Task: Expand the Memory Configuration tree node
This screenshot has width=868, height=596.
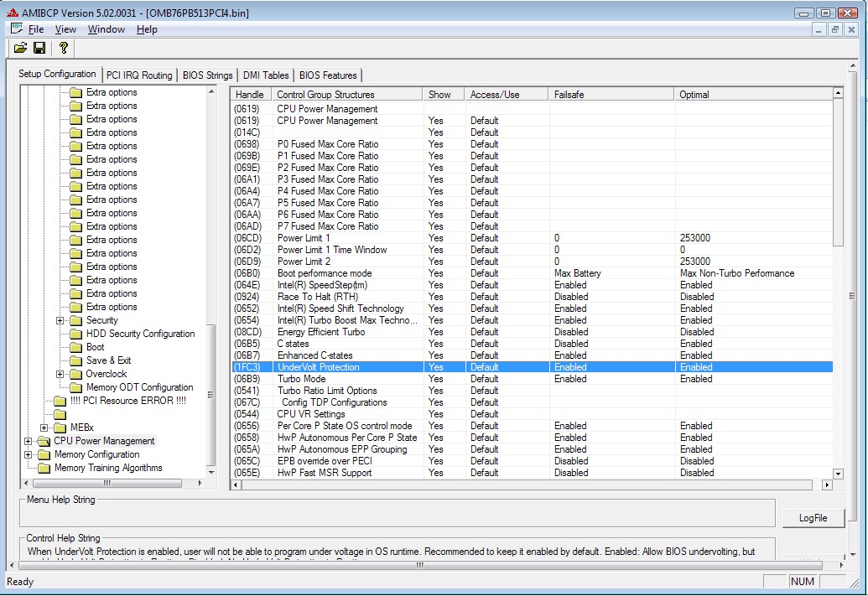Action: coord(28,454)
